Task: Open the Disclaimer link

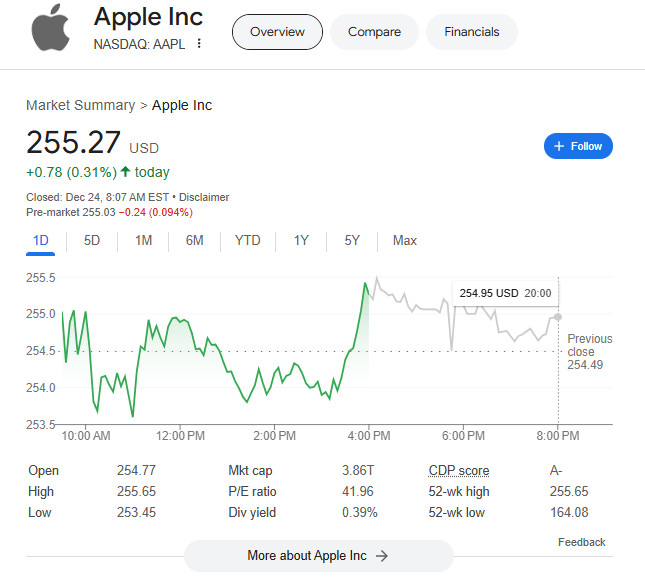Action: pos(204,197)
